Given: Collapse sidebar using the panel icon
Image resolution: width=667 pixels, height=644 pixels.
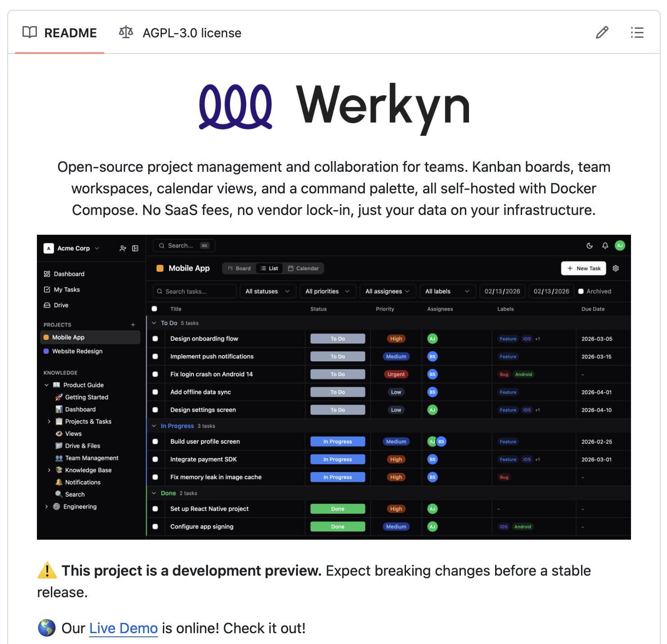Looking at the screenshot, I should coord(135,248).
